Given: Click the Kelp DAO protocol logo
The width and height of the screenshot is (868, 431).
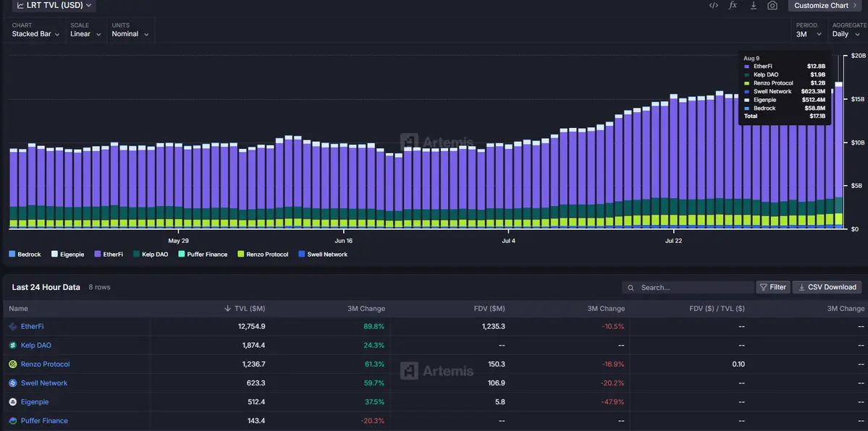Looking at the screenshot, I should point(13,345).
